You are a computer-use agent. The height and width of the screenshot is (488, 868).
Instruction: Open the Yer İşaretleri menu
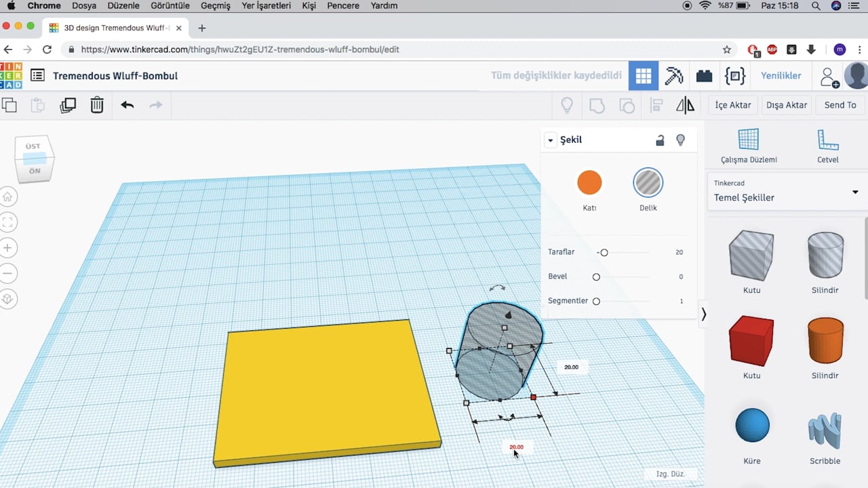pos(266,5)
